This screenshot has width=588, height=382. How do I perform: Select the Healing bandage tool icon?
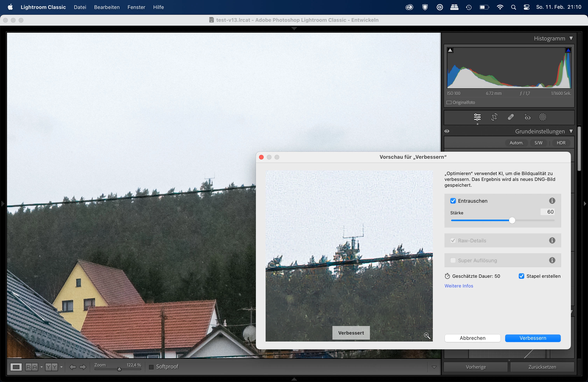tap(511, 117)
